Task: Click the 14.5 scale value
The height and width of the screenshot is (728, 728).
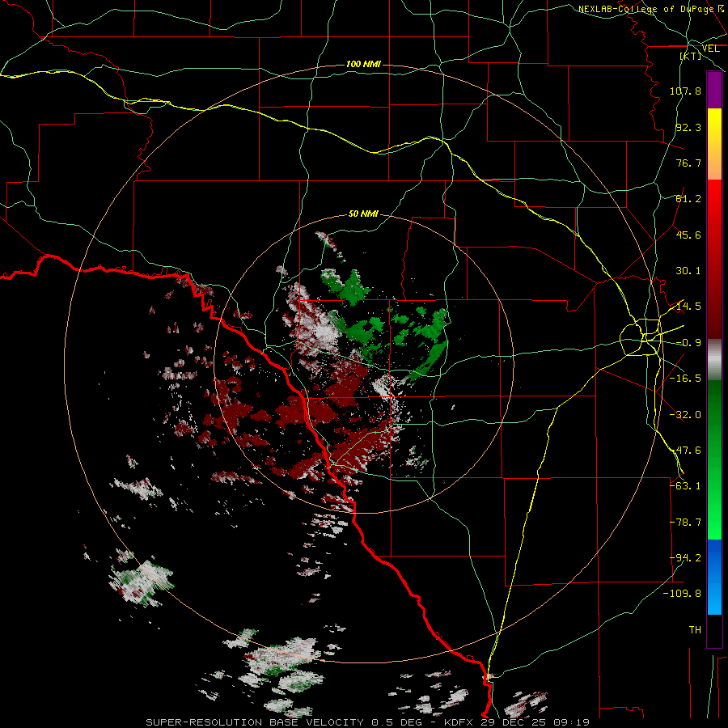Action: [x=688, y=307]
